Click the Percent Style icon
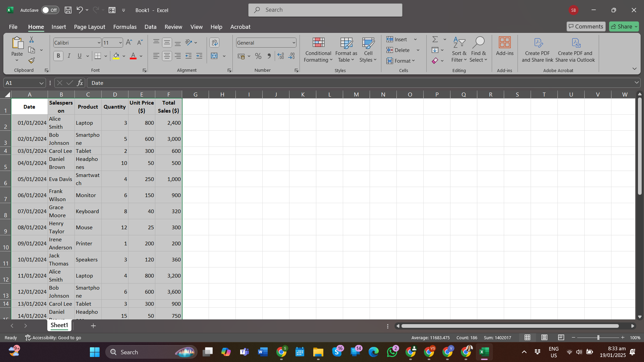The width and height of the screenshot is (644, 362). click(x=258, y=56)
